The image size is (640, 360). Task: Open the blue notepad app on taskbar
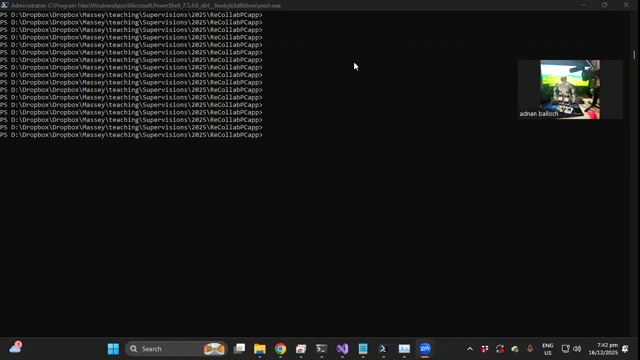363,349
